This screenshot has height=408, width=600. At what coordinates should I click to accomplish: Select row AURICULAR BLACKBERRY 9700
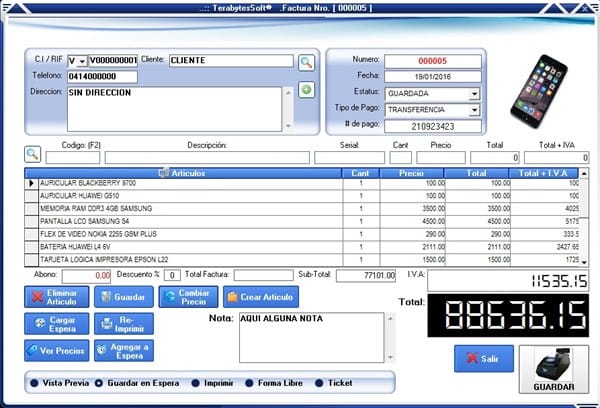point(302,184)
